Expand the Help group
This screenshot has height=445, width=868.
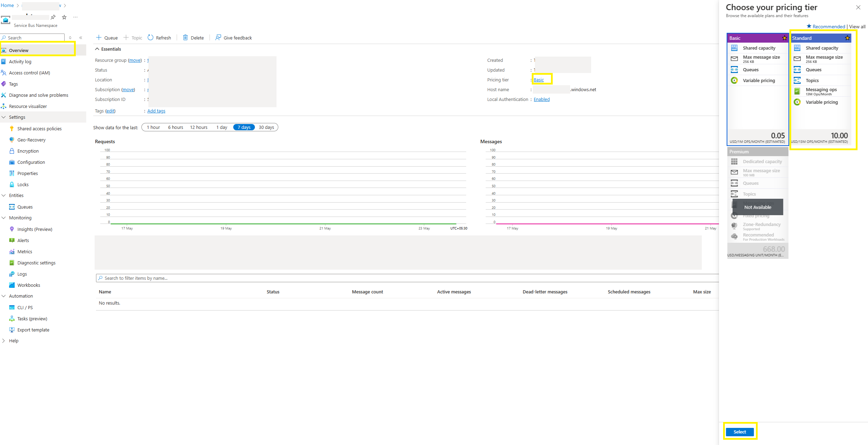pyautogui.click(x=4, y=341)
